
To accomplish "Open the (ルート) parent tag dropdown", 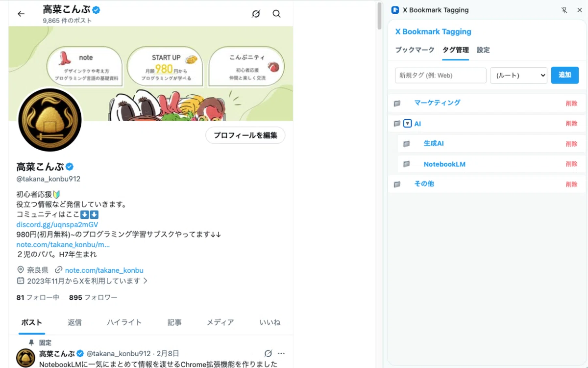I will point(519,75).
